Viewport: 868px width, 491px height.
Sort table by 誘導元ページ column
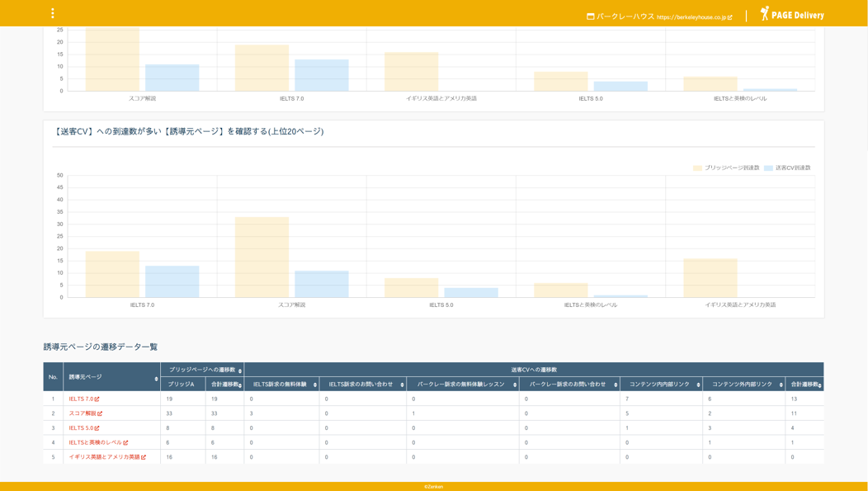click(156, 379)
